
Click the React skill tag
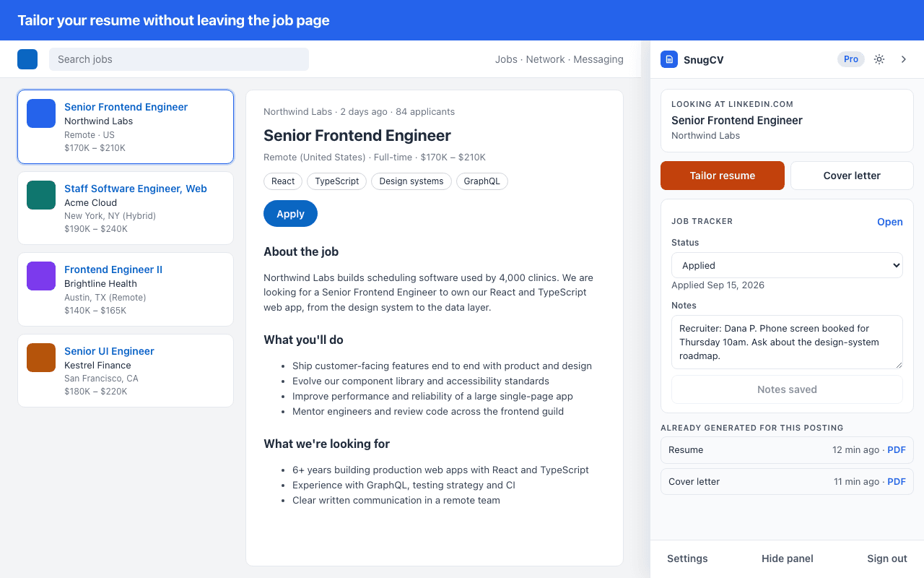click(x=283, y=181)
